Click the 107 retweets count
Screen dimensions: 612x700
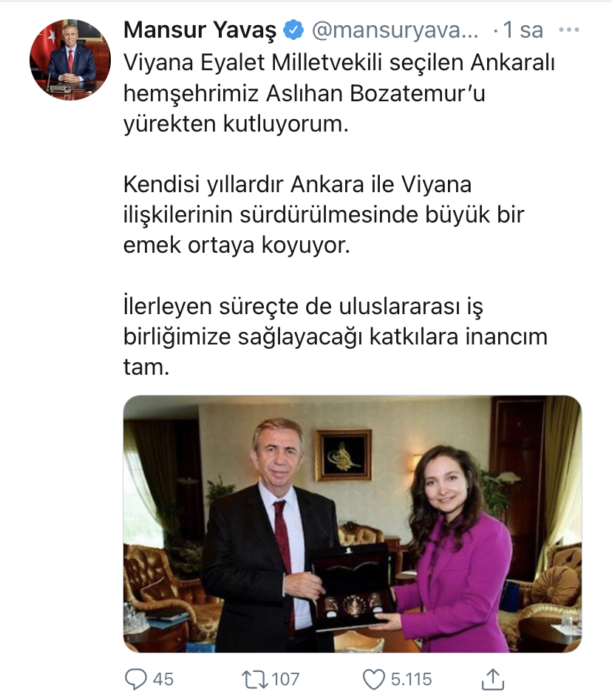(285, 679)
